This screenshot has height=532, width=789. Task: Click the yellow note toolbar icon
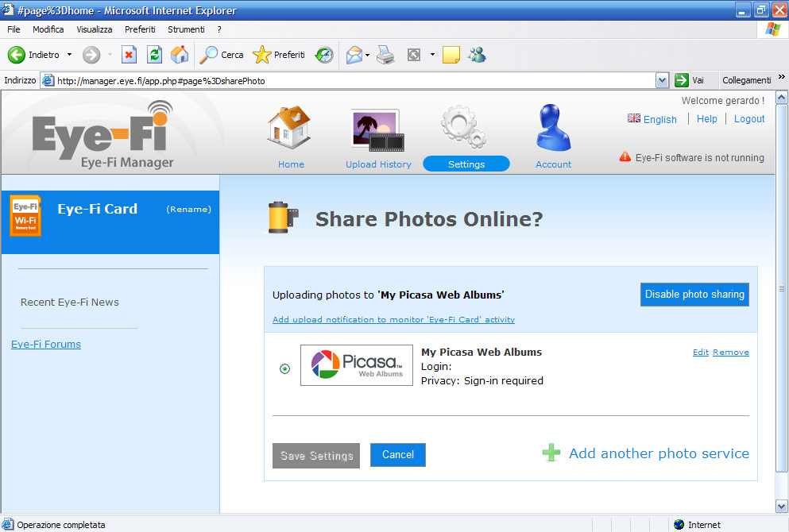451,55
